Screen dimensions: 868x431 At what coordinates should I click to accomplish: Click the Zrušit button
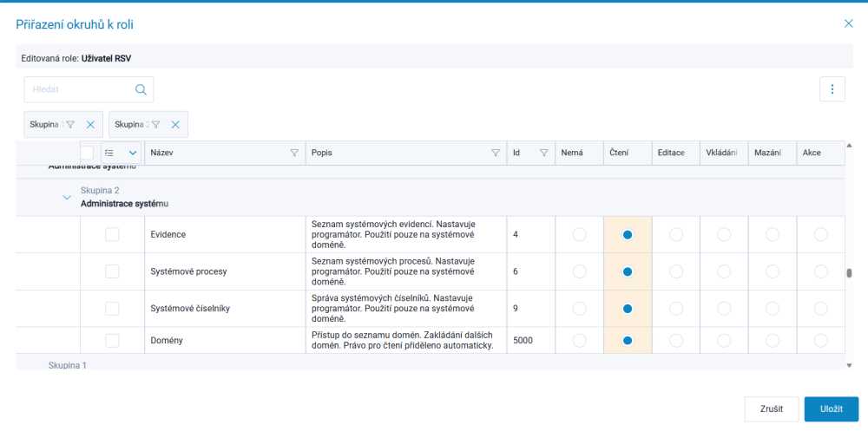(x=772, y=409)
